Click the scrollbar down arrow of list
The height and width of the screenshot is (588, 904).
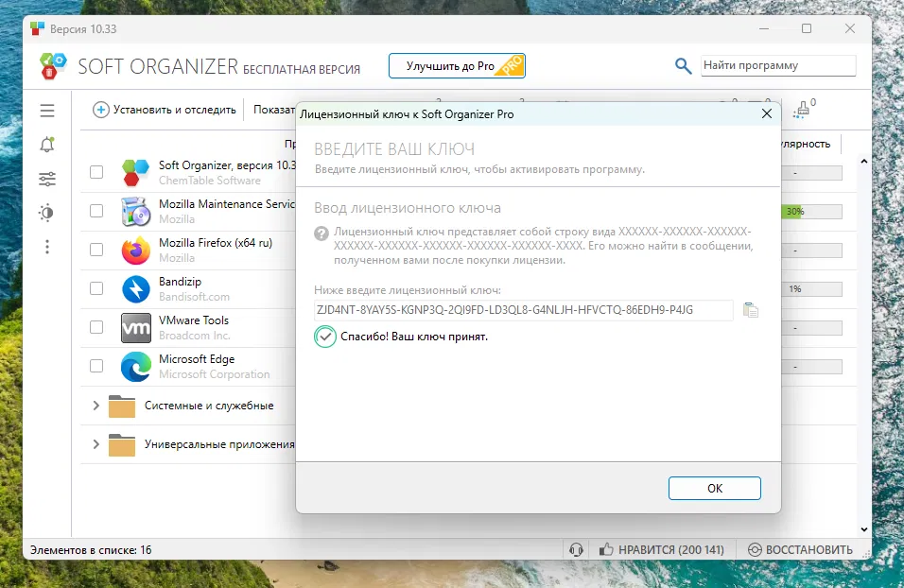(x=863, y=529)
